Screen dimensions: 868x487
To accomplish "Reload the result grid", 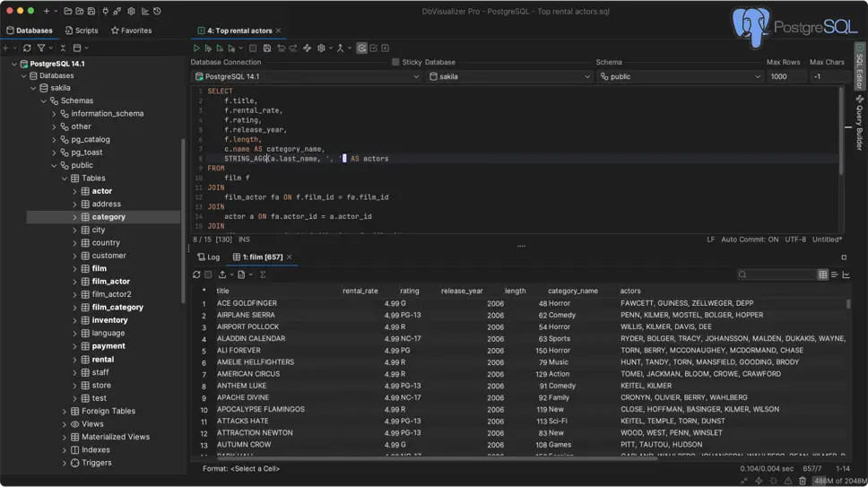I will click(196, 274).
